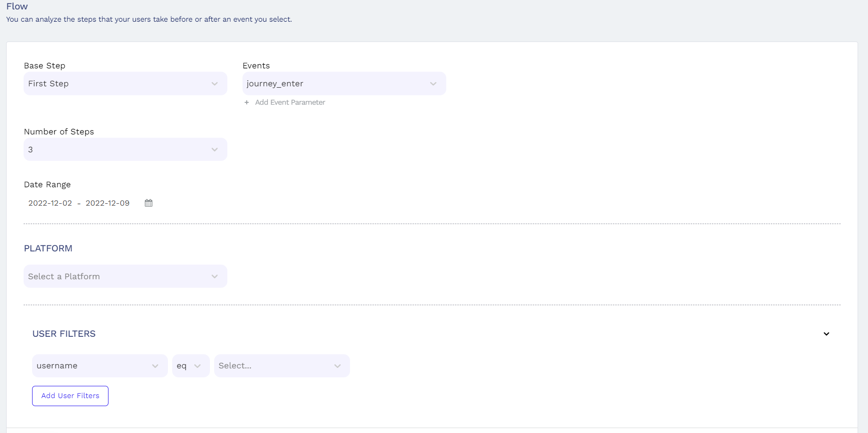Open the username filter field dropdown

(100, 366)
